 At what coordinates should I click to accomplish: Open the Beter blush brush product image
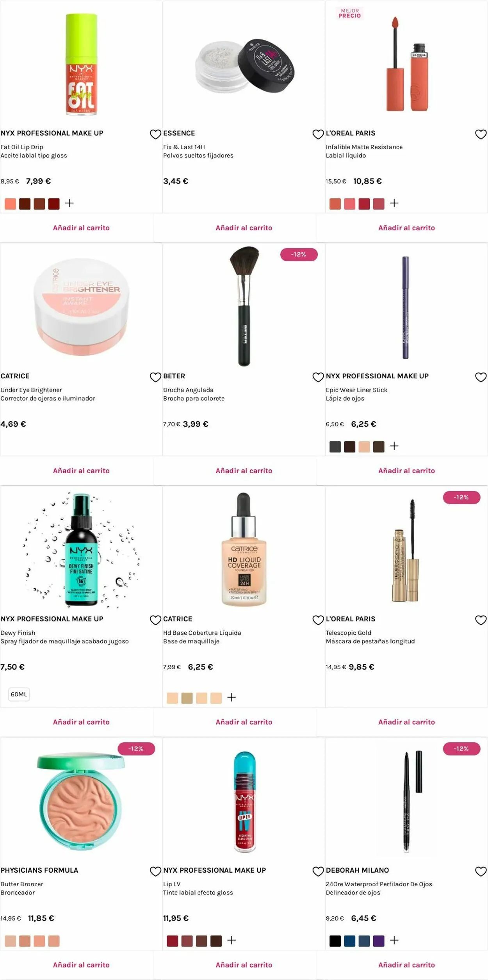tap(244, 306)
